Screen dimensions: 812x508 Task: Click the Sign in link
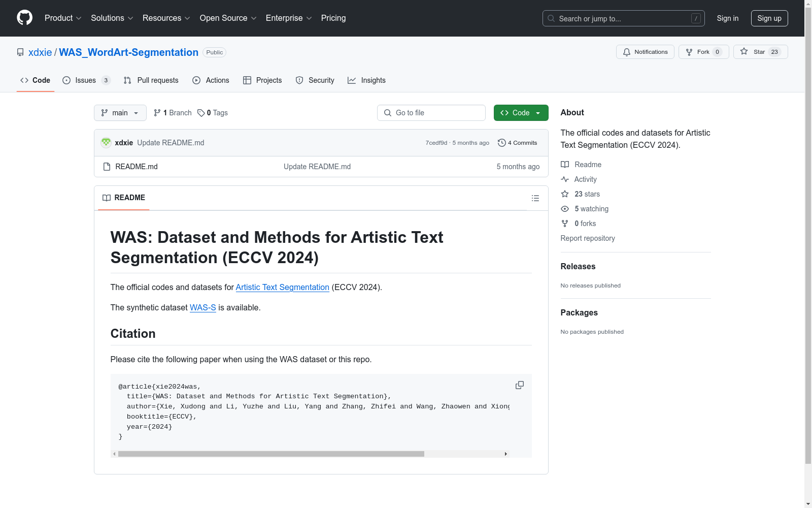(728, 18)
